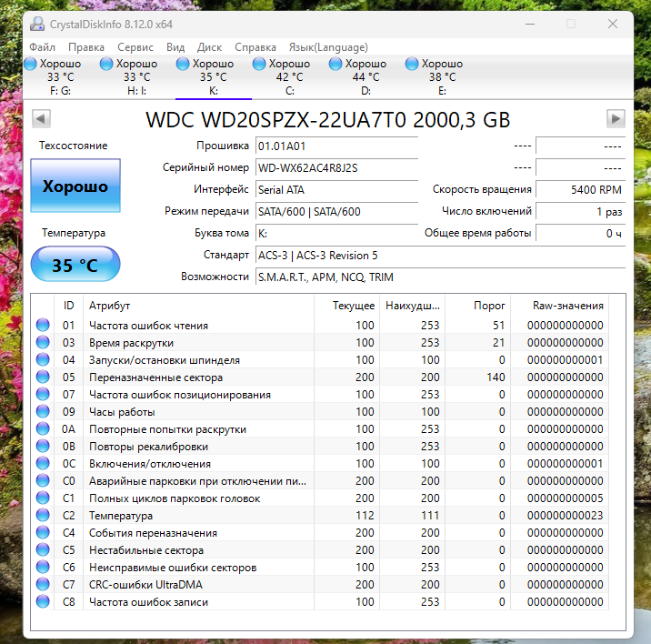Select Неисправимые ошибки секторов row text

[x=173, y=568]
